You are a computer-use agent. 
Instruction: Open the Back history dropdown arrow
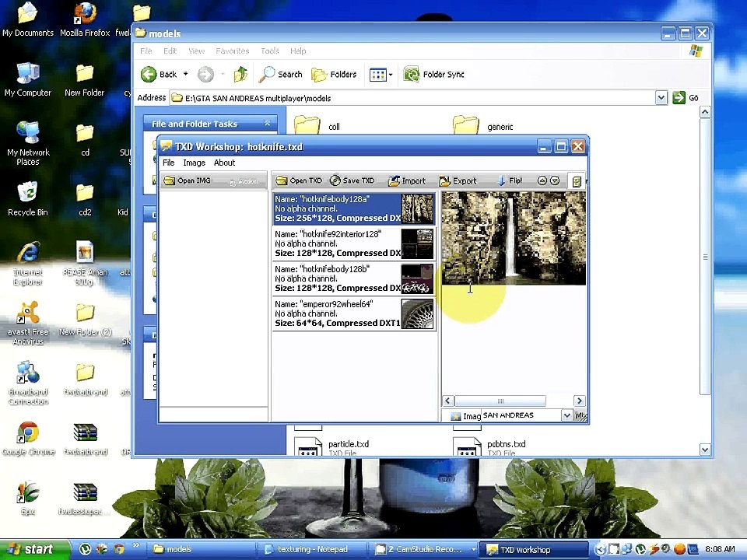click(x=186, y=75)
